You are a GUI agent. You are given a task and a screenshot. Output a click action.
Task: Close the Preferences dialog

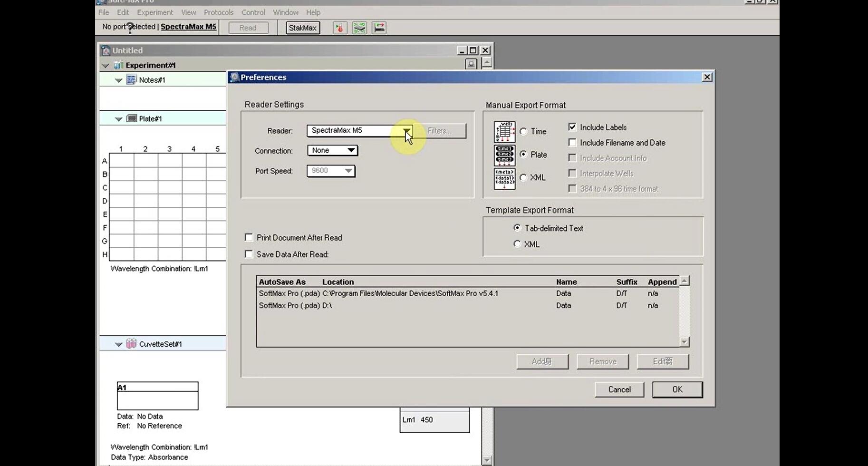coord(707,77)
